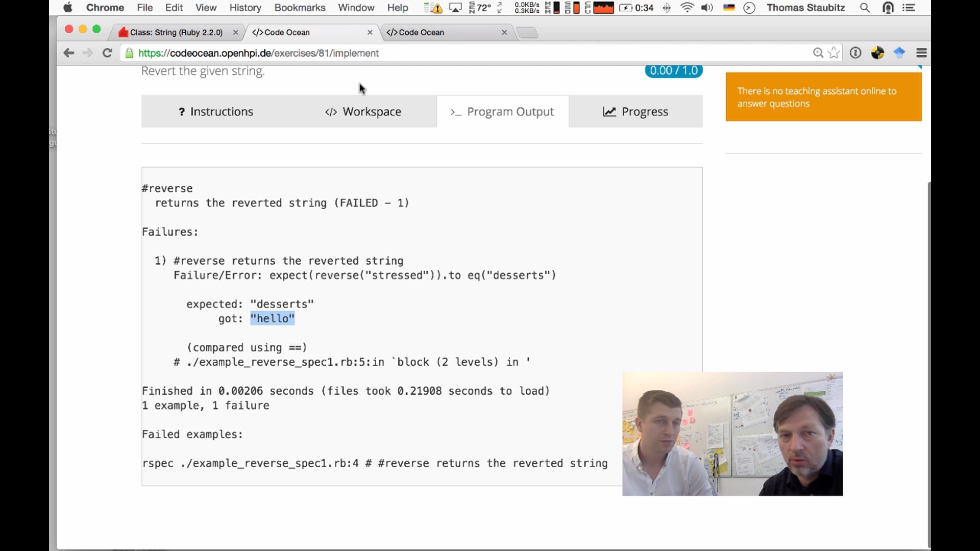980x551 pixels.
Task: Open the Spotlight search magnifier
Action: tap(865, 8)
